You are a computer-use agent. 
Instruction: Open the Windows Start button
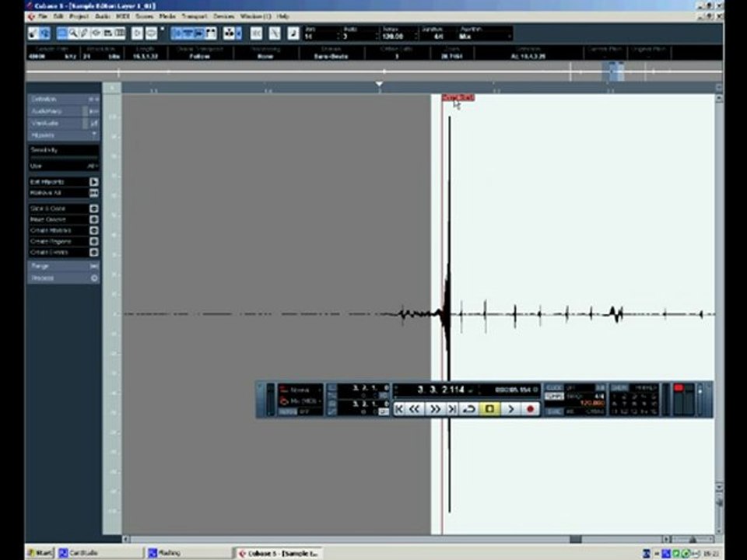40,553
